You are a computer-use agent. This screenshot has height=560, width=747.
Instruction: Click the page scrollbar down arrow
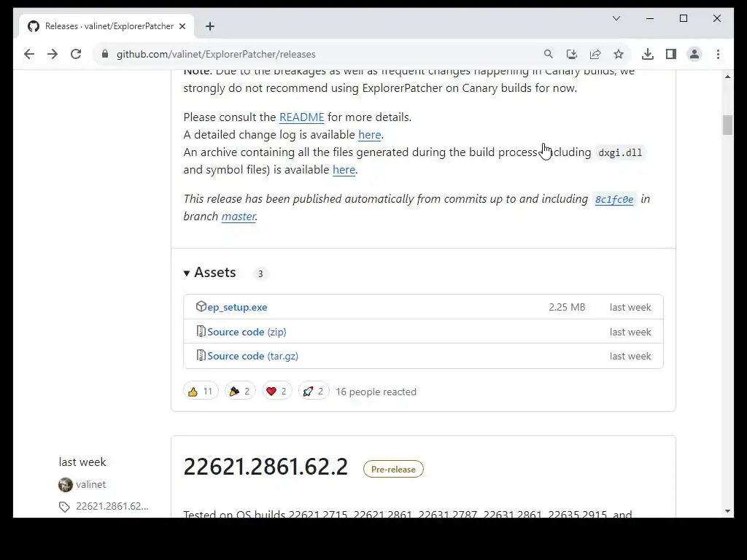[727, 511]
